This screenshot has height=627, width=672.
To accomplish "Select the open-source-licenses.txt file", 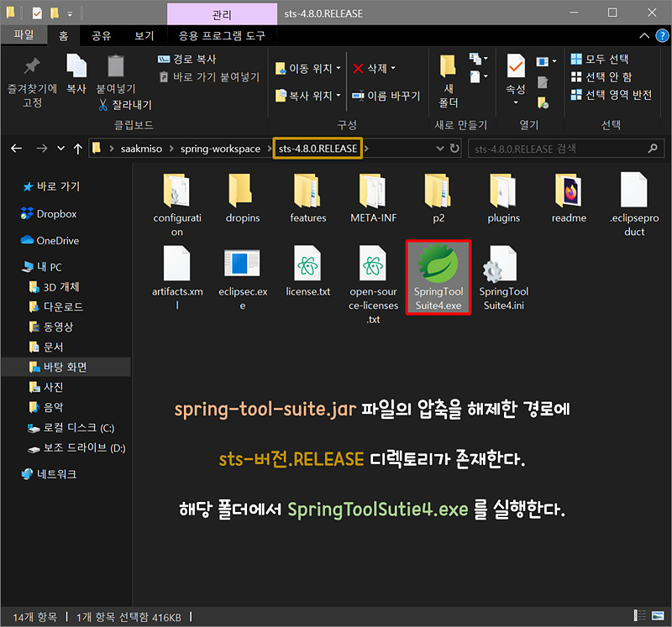I will point(373,285).
